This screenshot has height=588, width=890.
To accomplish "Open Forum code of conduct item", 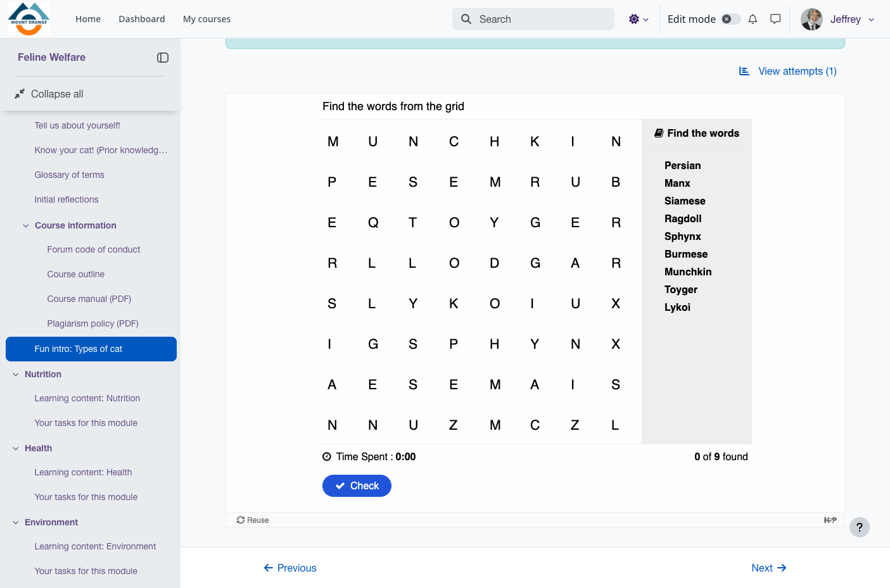I will pyautogui.click(x=94, y=249).
